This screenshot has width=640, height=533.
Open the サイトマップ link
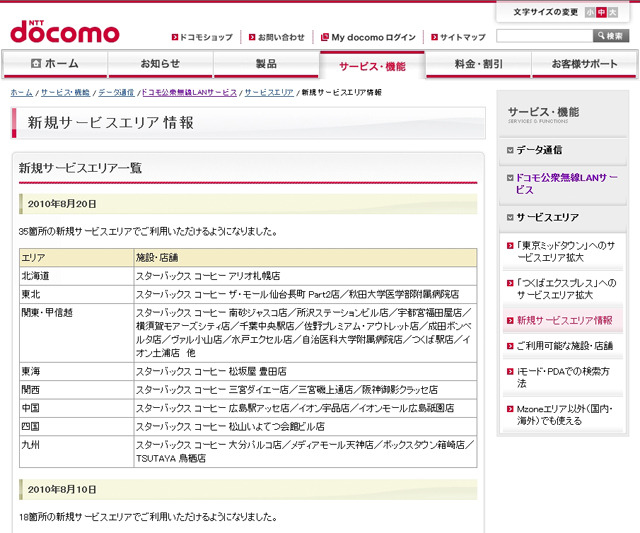point(459,37)
